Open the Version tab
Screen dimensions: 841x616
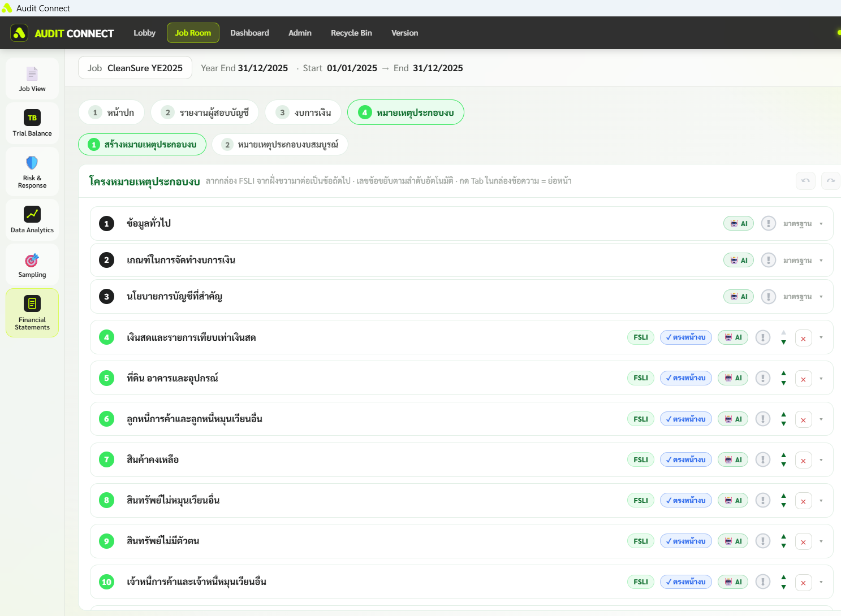404,33
